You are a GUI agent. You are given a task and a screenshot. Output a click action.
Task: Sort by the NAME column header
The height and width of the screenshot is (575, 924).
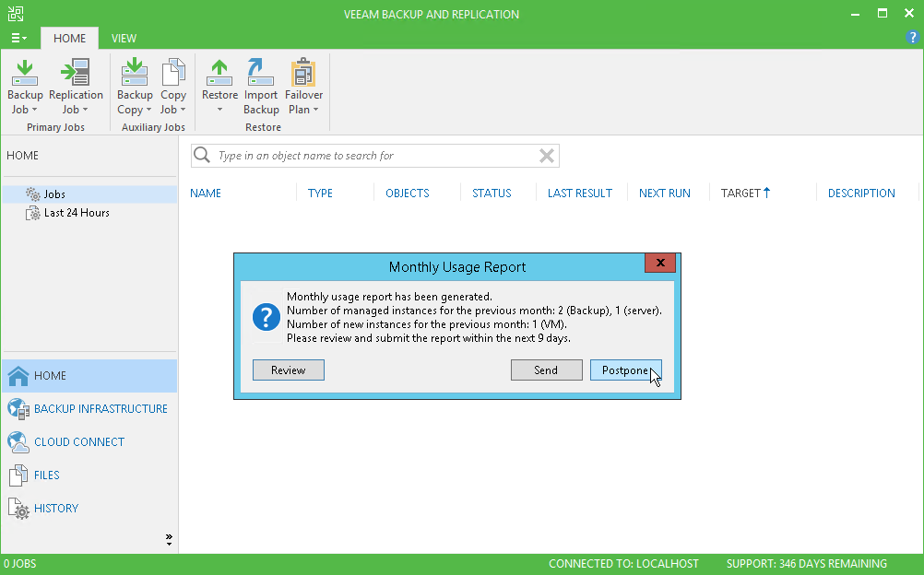click(x=206, y=194)
